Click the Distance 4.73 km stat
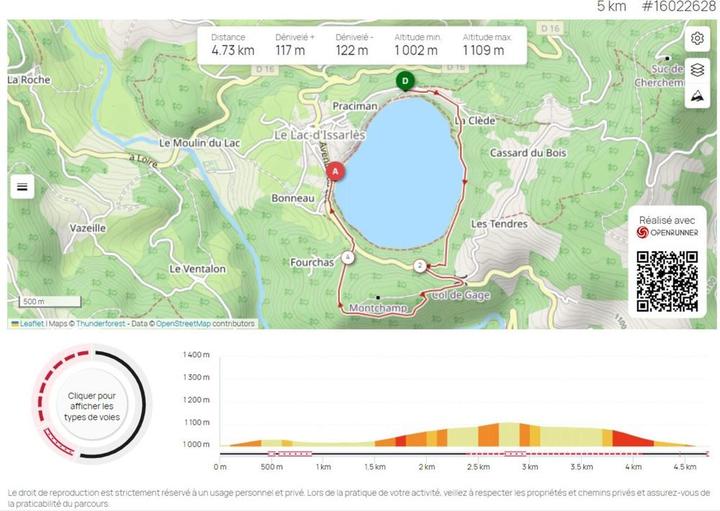This screenshot has height=511, width=720. [x=232, y=44]
